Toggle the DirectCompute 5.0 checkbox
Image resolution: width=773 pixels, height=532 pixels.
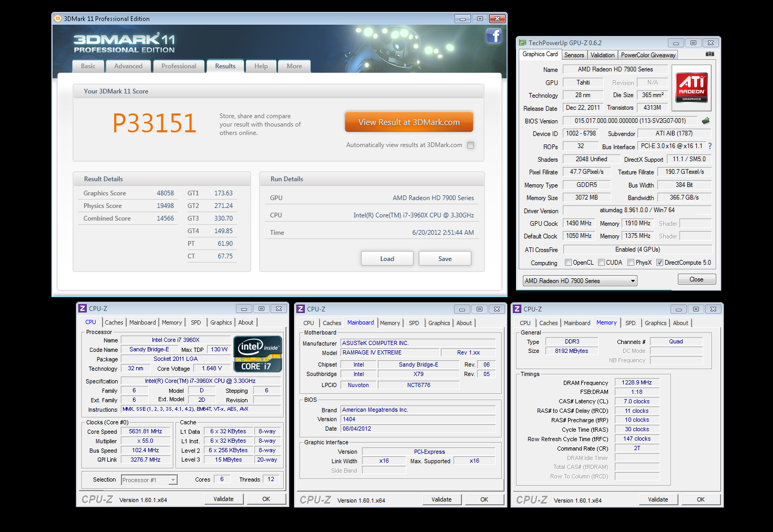point(659,263)
